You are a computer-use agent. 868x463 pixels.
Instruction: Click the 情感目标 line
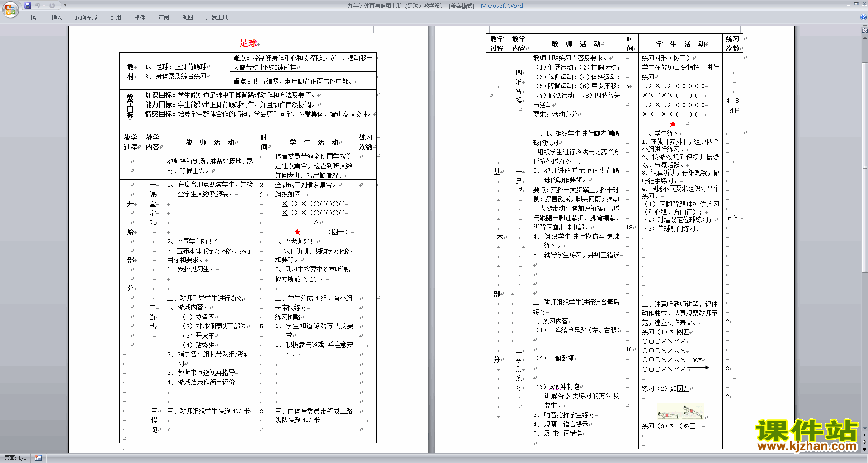point(258,114)
